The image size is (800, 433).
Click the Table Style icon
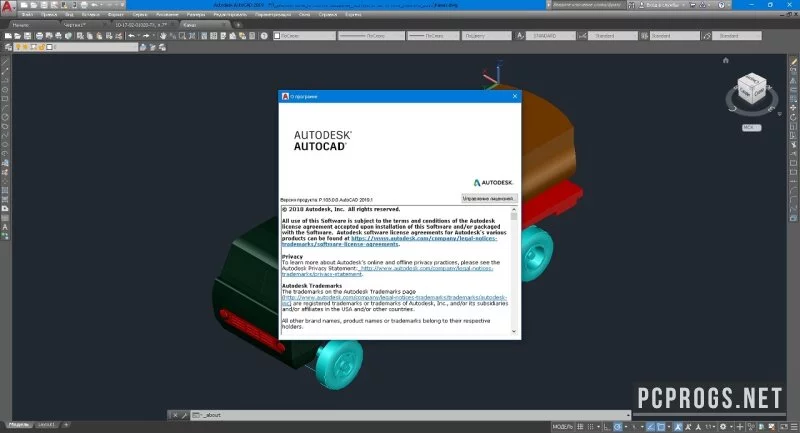click(644, 36)
